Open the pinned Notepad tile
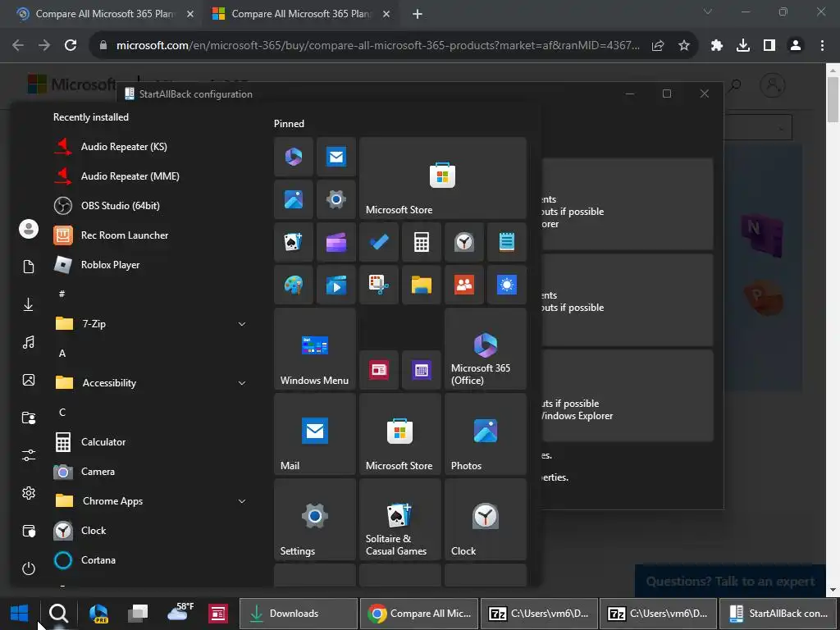Viewport: 840px width, 630px height. point(507,242)
